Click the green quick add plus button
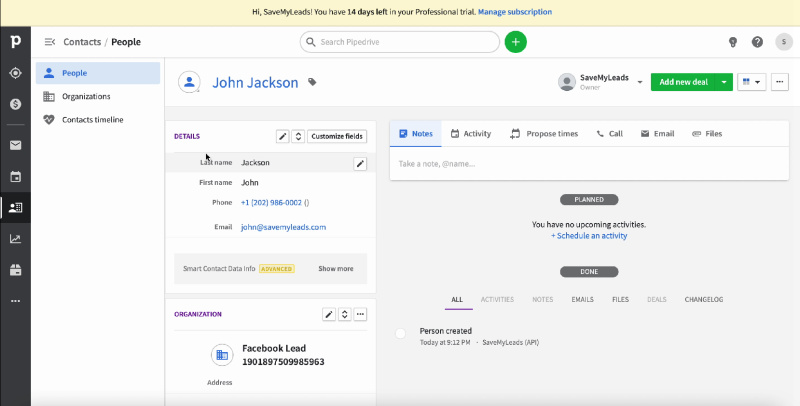This screenshot has width=800, height=406. pyautogui.click(x=515, y=42)
